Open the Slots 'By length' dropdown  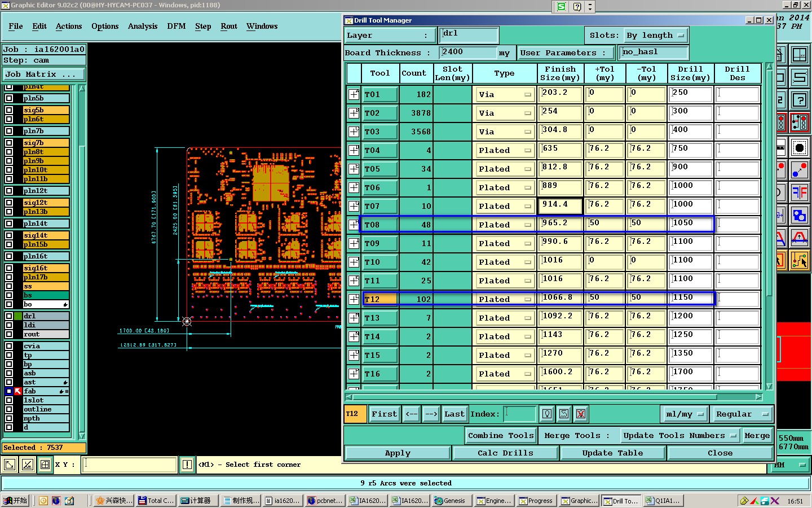click(655, 36)
